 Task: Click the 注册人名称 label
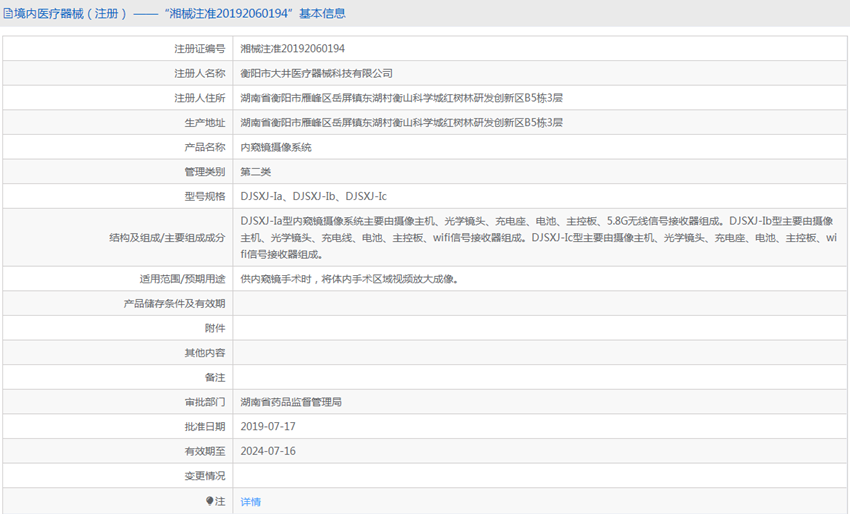[x=199, y=73]
